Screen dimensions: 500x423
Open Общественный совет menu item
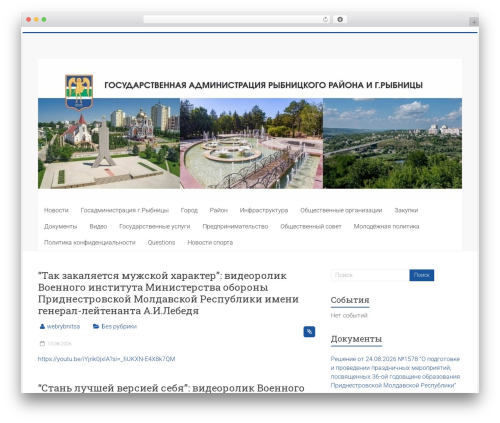311,226
